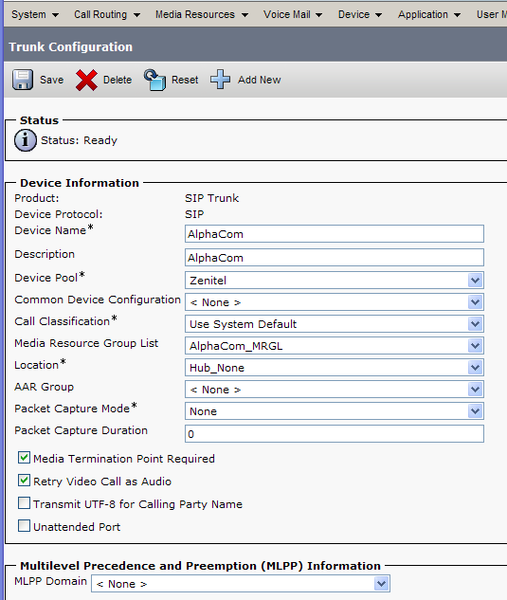Click the Save text button
Screen dimensions: 507x600
click(52, 80)
